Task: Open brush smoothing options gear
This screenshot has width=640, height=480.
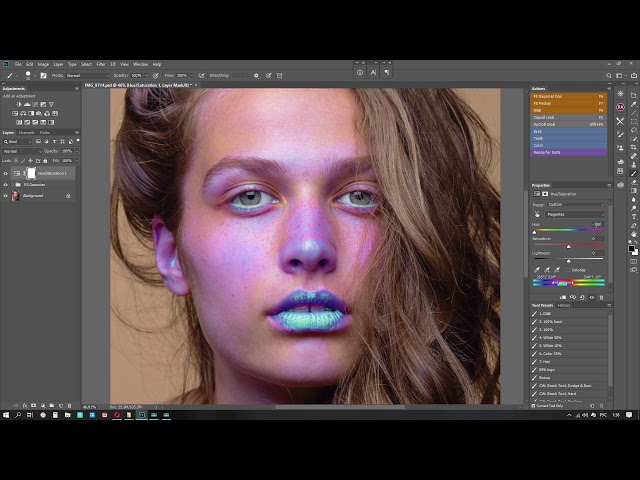Action: [x=255, y=75]
